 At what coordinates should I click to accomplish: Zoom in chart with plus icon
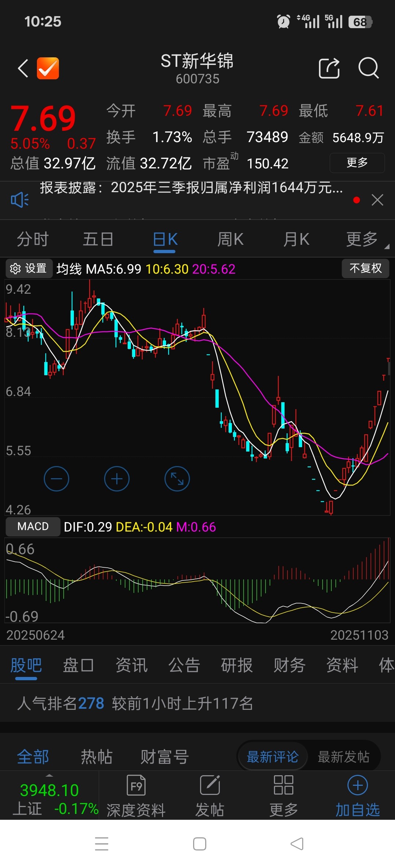[x=117, y=479]
